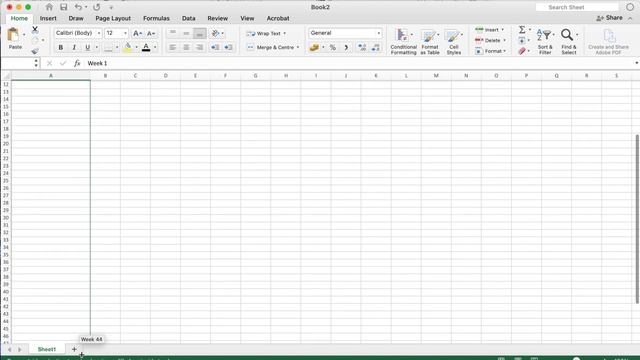This screenshot has width=640, height=360.
Task: Decrease font size with small A icon
Action: pos(151,33)
